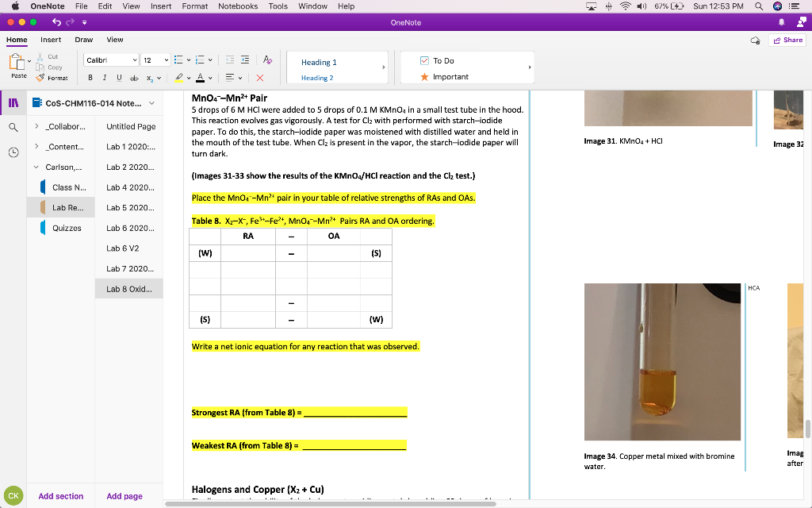Click the text Styles formatting icon
Image resolution: width=812 pixels, height=508 pixels.
[267, 60]
